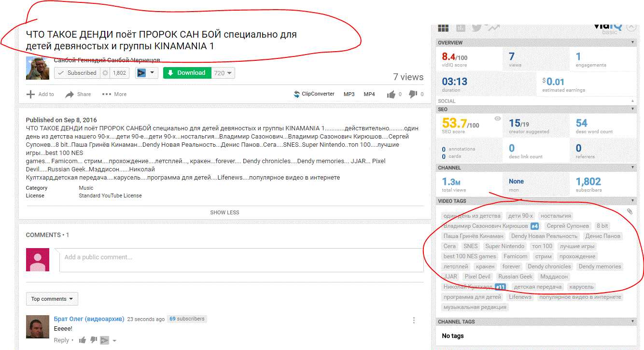Collapse the OVERVIEW section
The width and height of the screenshot is (644, 350).
632,42
